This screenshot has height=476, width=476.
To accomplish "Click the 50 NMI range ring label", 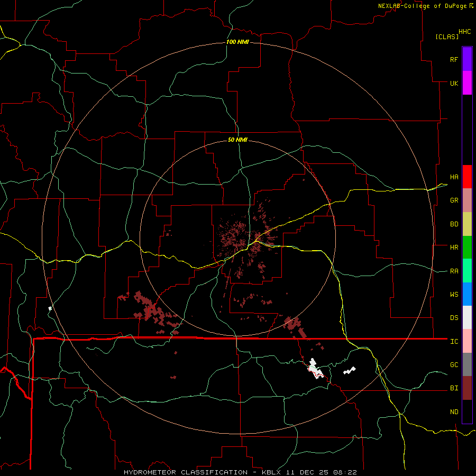I will coord(237,140).
